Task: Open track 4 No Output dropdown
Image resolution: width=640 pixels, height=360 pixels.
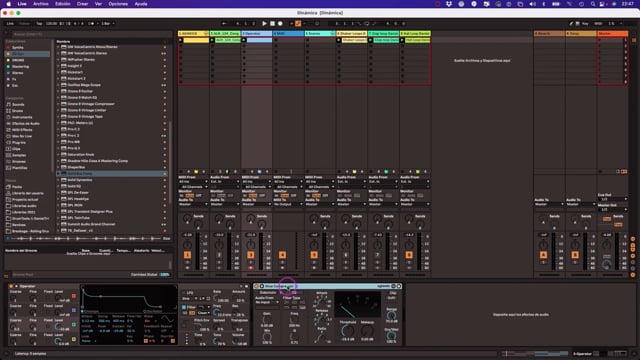Action: click(x=288, y=204)
